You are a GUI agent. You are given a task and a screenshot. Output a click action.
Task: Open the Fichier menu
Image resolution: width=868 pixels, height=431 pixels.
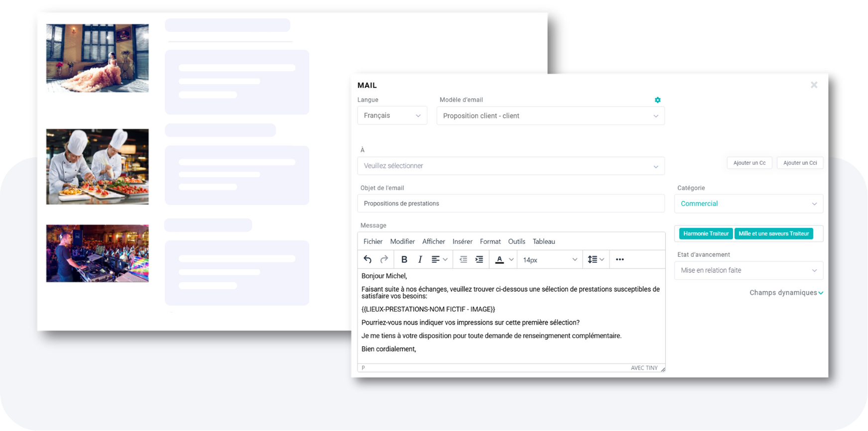(x=373, y=241)
